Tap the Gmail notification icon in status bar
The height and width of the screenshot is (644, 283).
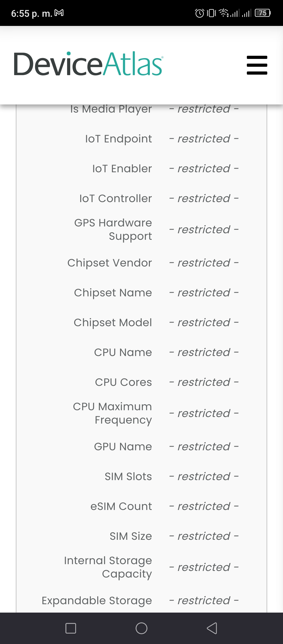coord(59,13)
